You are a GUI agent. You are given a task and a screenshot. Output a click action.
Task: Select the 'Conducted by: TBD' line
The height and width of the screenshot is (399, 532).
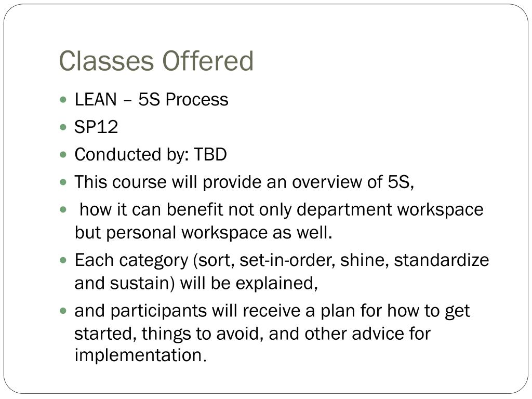pyautogui.click(x=151, y=154)
